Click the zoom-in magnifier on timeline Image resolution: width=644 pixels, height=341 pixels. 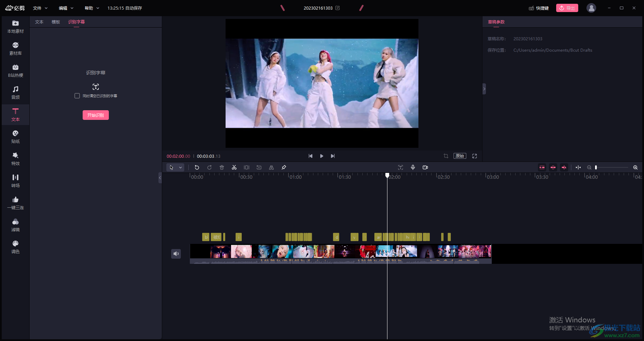[635, 167]
